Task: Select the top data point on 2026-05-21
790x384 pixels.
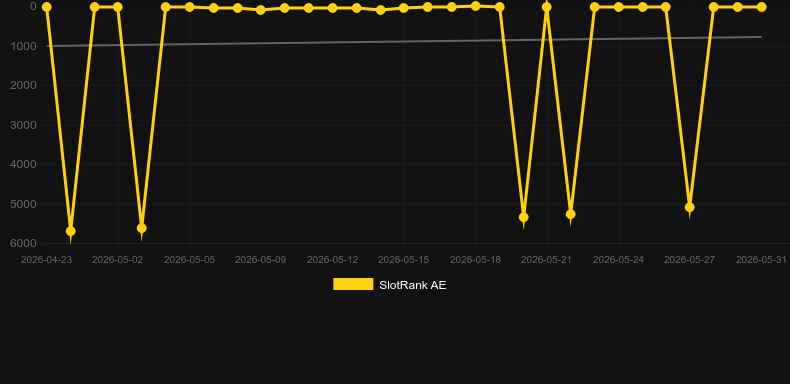Action: (547, 7)
